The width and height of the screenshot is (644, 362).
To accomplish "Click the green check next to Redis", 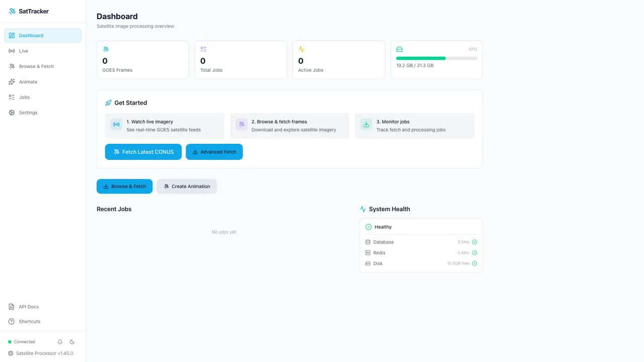I will point(474,253).
